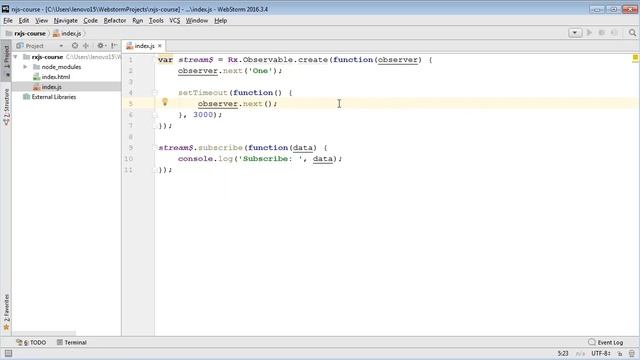The image size is (640, 360).
Task: Select index.html in project tree
Action: click(56, 77)
